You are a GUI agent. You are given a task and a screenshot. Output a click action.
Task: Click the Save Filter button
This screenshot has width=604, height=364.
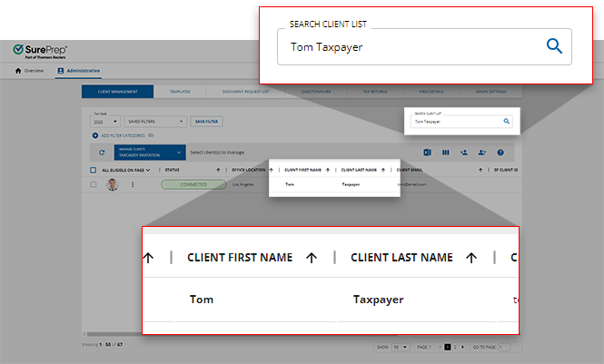coord(206,122)
